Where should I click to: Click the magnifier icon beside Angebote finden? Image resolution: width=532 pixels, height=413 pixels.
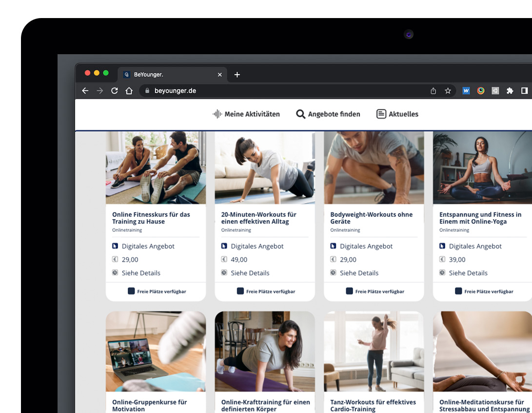tap(300, 114)
